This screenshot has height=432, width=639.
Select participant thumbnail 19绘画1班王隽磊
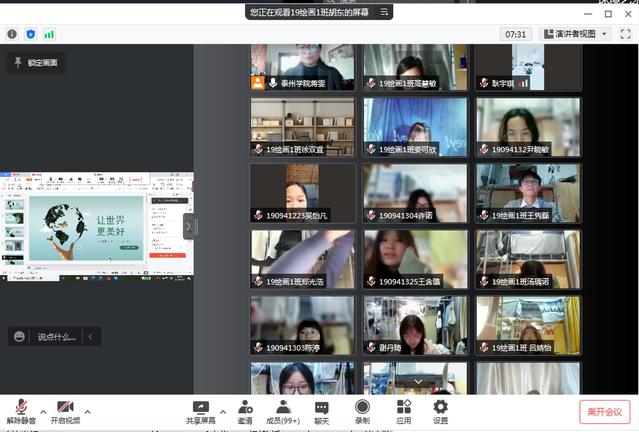click(x=528, y=192)
